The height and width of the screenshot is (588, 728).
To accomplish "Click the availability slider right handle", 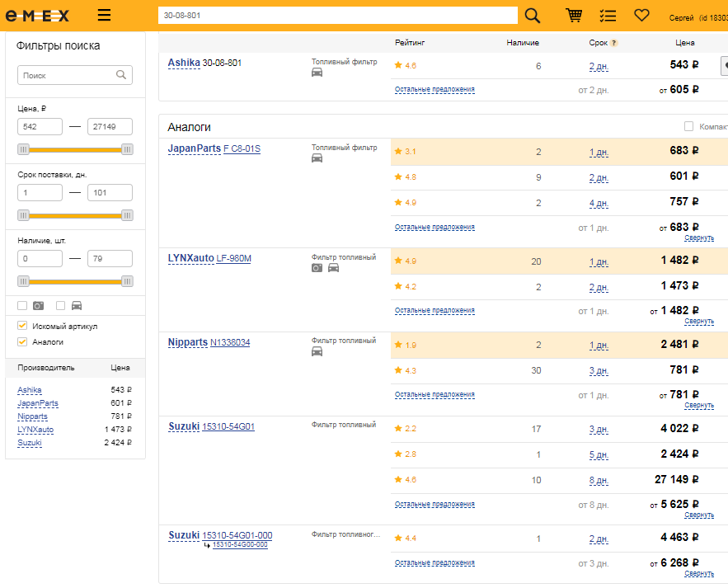I will pyautogui.click(x=127, y=281).
